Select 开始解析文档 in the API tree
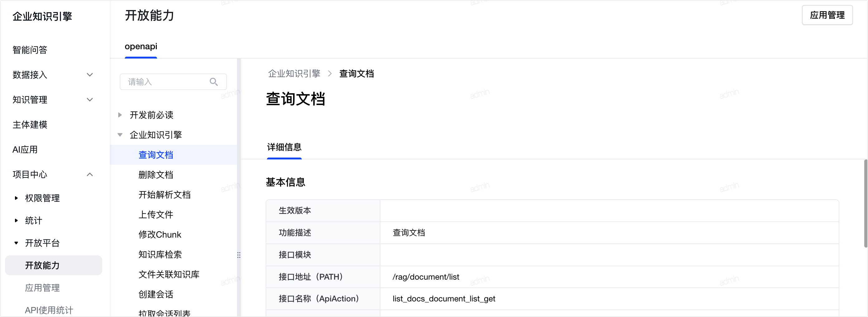The image size is (868, 317). (x=165, y=195)
